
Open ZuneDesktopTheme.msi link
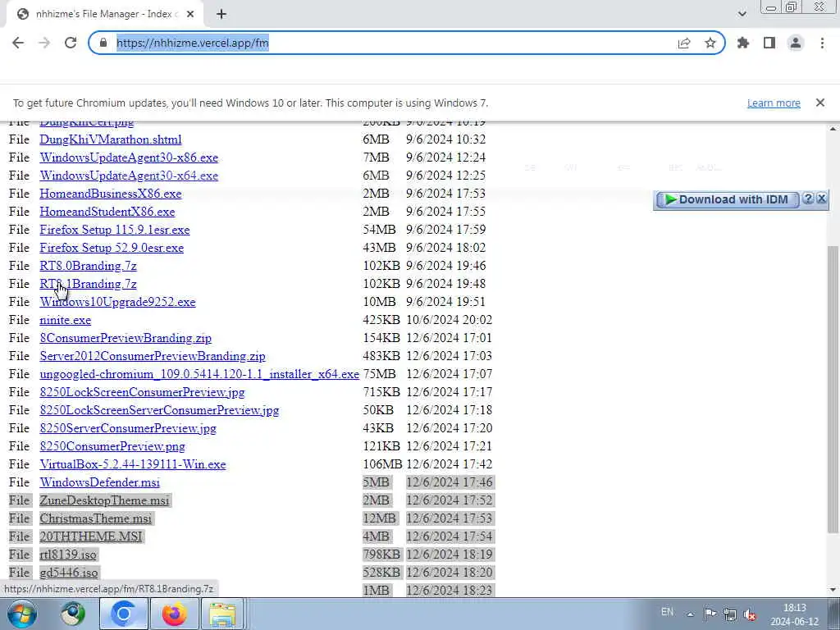click(104, 501)
